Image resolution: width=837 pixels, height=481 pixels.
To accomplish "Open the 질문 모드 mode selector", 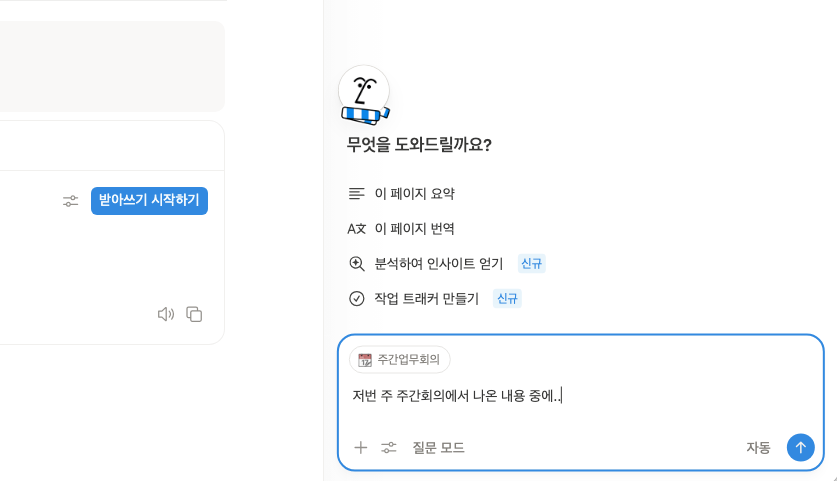I will coord(438,447).
